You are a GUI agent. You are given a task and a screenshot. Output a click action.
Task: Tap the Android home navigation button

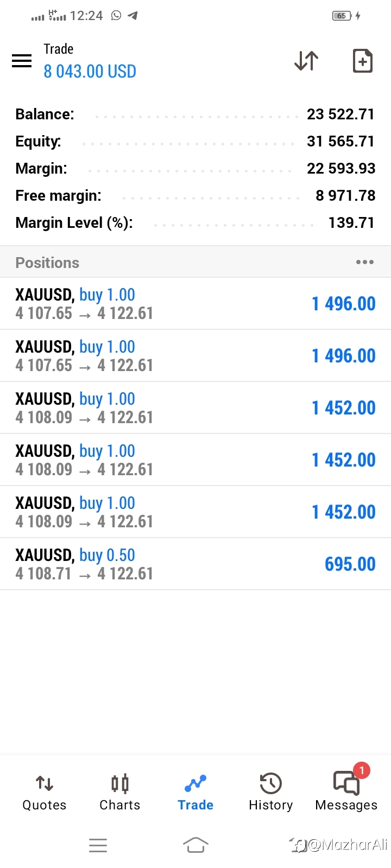(x=195, y=845)
